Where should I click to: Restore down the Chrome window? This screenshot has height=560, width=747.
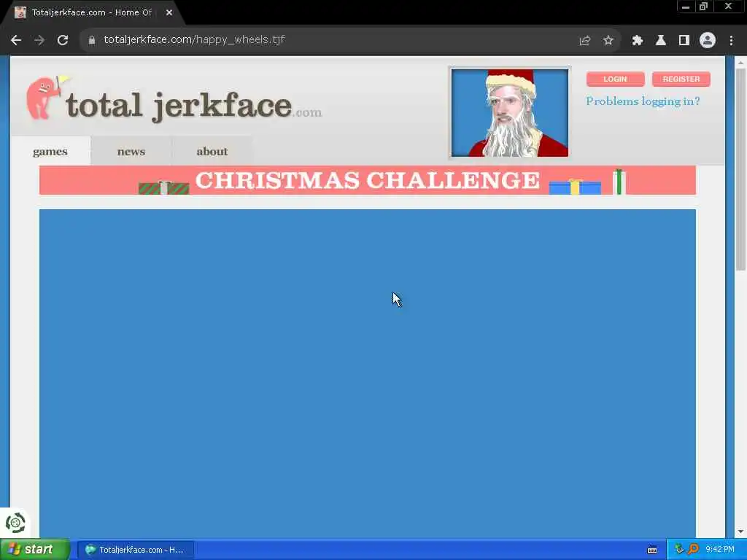(x=704, y=7)
